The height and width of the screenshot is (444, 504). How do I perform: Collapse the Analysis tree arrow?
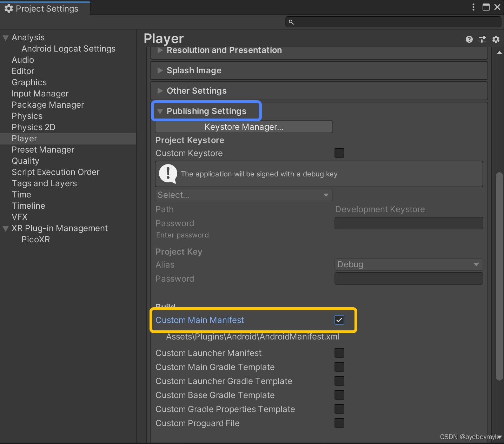[x=6, y=38]
